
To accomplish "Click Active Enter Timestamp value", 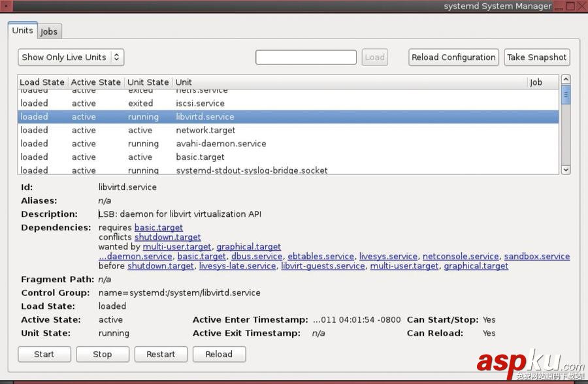I will point(357,320).
